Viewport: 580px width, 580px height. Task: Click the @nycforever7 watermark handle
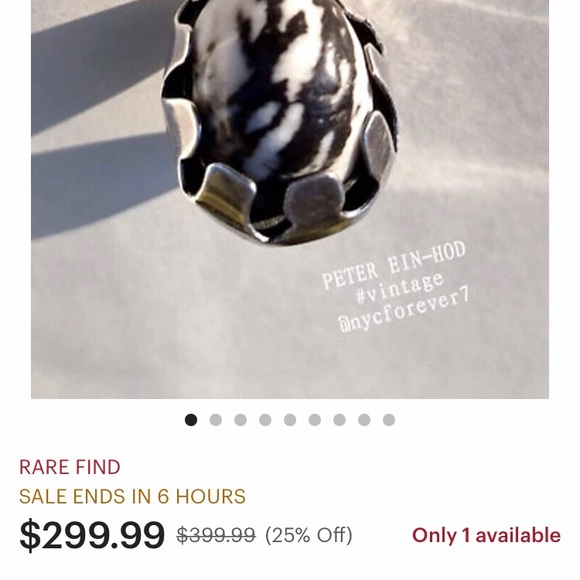[404, 310]
